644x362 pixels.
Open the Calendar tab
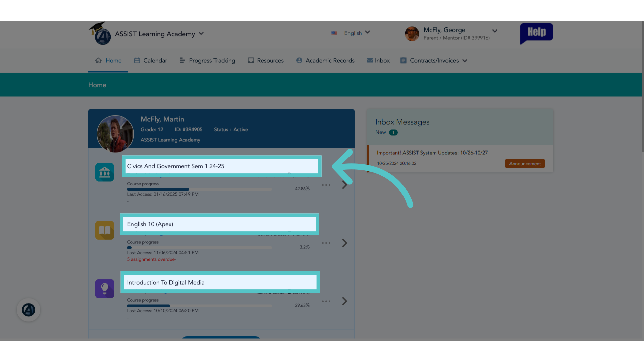pyautogui.click(x=151, y=61)
